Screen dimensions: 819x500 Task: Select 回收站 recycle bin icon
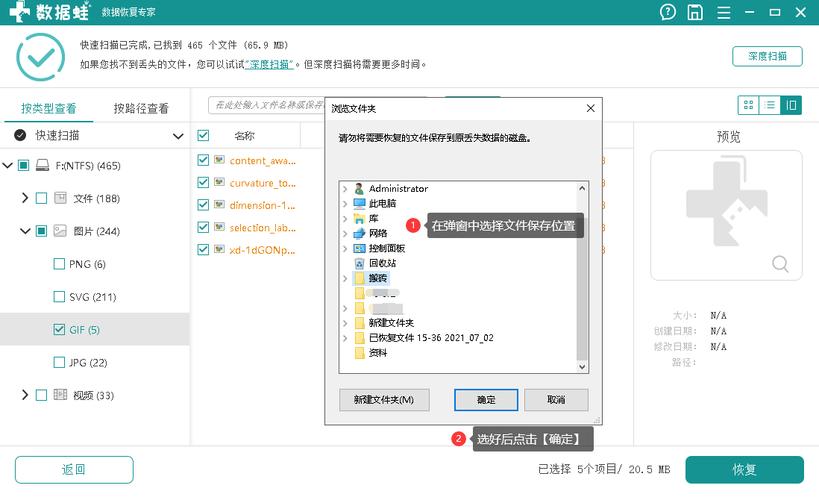point(359,263)
